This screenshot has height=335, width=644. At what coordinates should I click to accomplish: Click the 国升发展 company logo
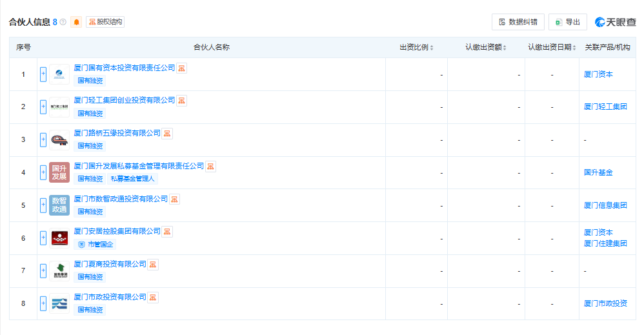click(59, 172)
